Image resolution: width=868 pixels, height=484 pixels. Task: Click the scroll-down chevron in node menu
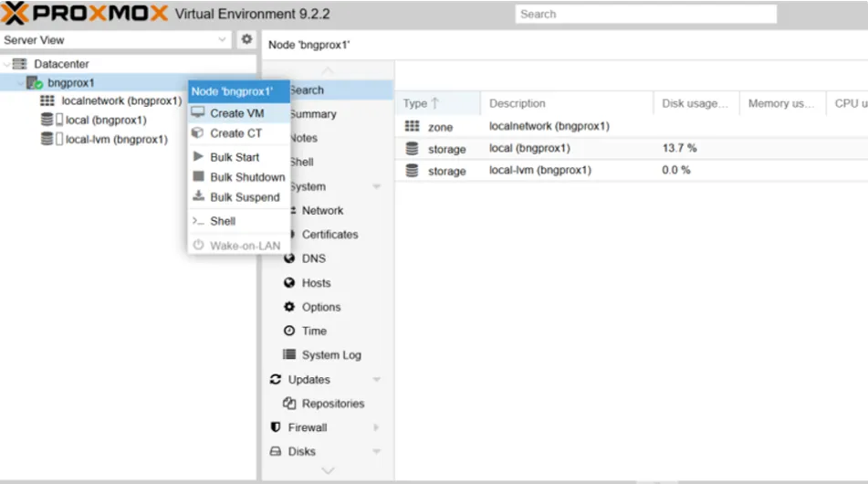pos(328,470)
